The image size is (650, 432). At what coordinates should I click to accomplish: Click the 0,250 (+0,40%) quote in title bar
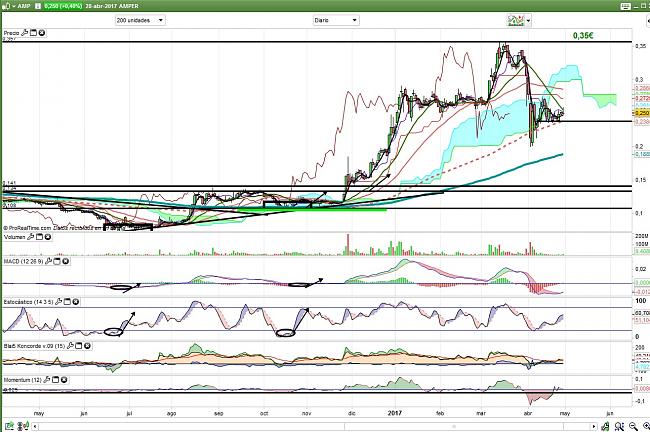(x=63, y=6)
